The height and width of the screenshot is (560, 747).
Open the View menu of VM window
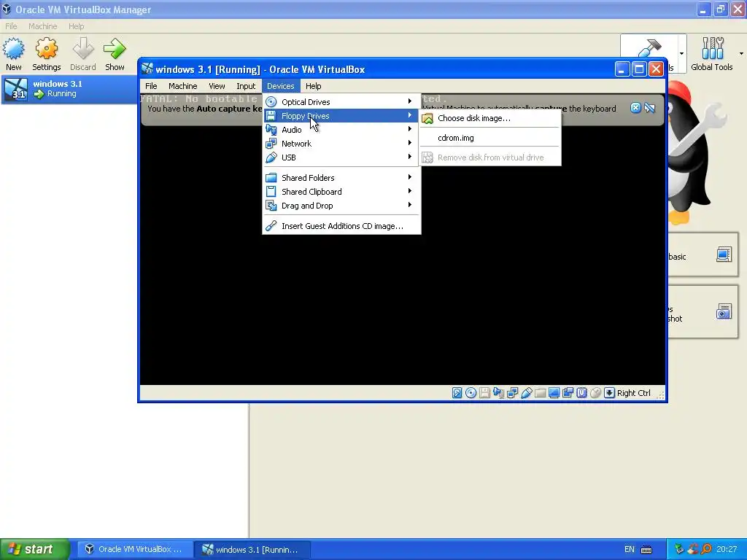[x=217, y=86]
